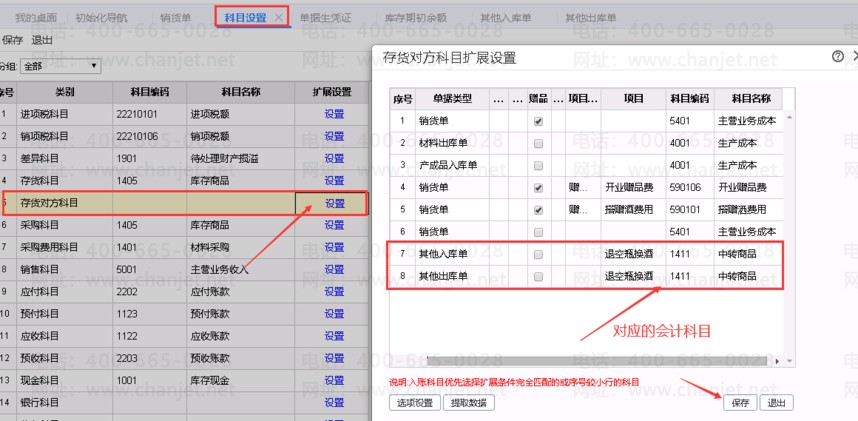
Task: Open 设置 link for 现金科目
Action: [334, 380]
